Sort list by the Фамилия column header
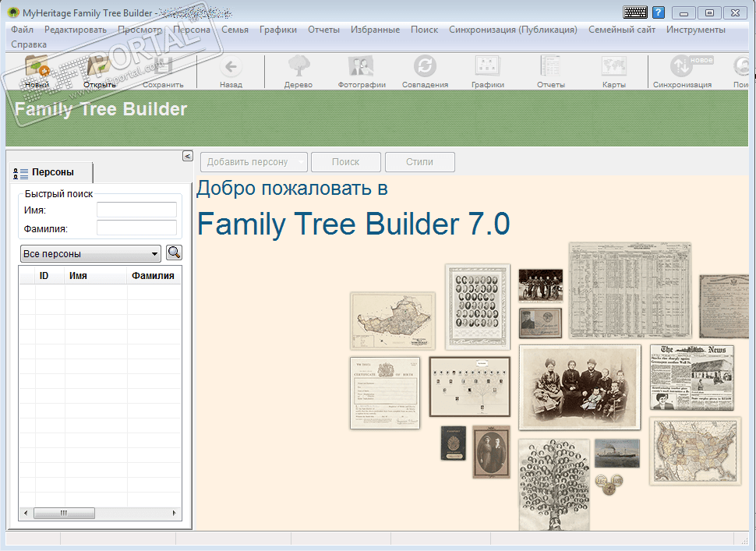Screen dimensions: 756x551 [154, 276]
